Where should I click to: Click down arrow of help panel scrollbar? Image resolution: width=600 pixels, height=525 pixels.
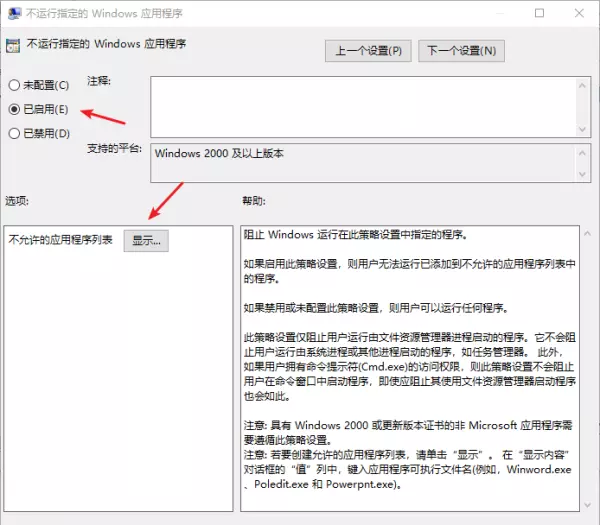[588, 505]
